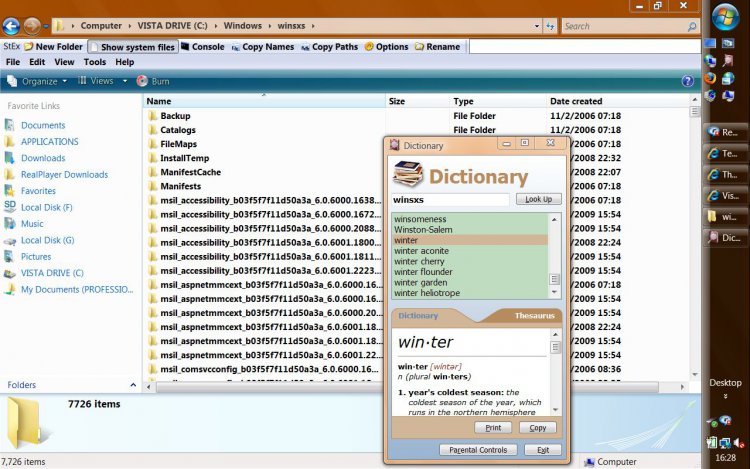Click the Search box in Explorer
This screenshot has height=469, width=750.
click(624, 26)
